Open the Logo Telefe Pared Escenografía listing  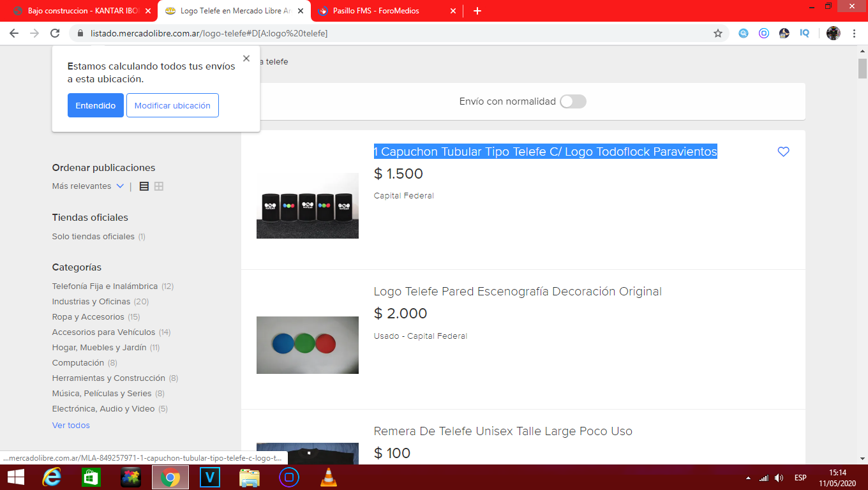(518, 292)
